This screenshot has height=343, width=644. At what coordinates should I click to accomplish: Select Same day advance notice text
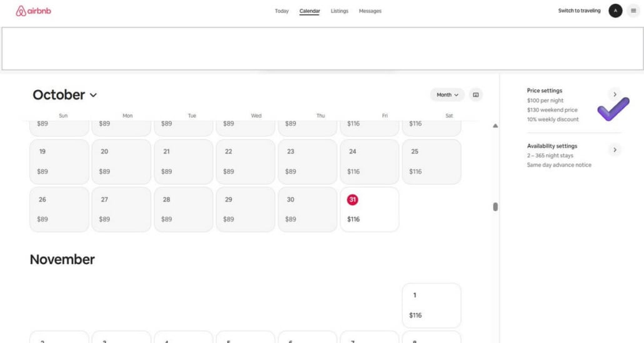click(x=559, y=165)
